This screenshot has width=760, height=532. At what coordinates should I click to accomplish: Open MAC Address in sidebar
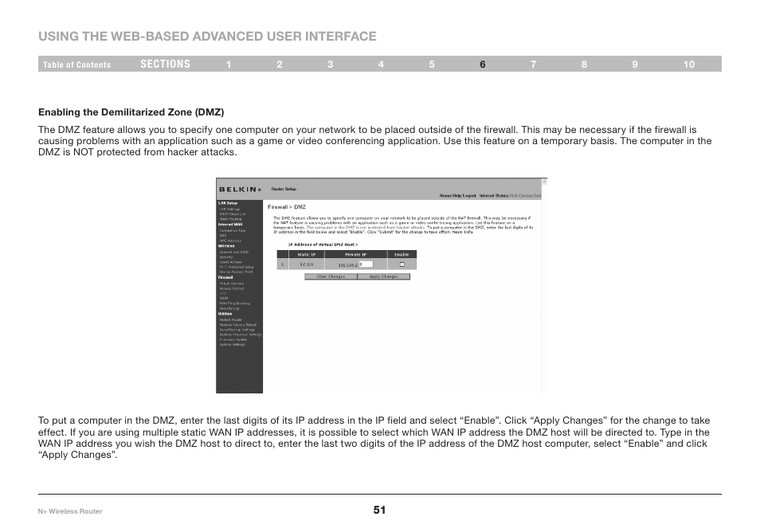pyautogui.click(x=229, y=241)
